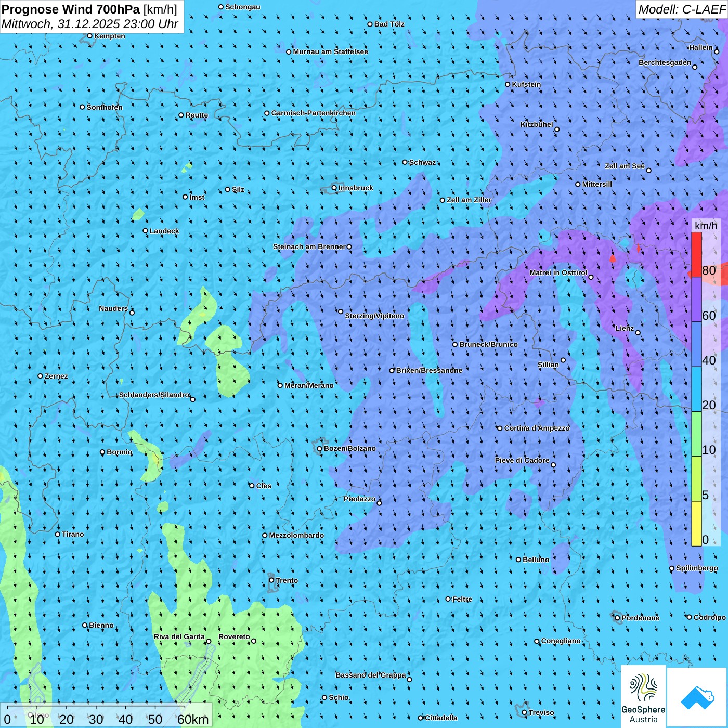Click the 'Kempten' label
The width and height of the screenshot is (728, 728).
tap(110, 36)
